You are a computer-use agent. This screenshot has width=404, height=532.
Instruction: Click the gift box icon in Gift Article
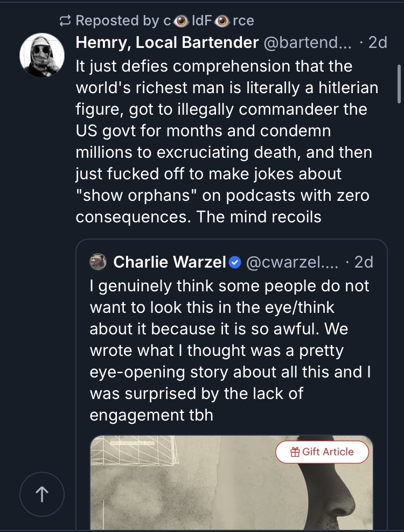295,452
